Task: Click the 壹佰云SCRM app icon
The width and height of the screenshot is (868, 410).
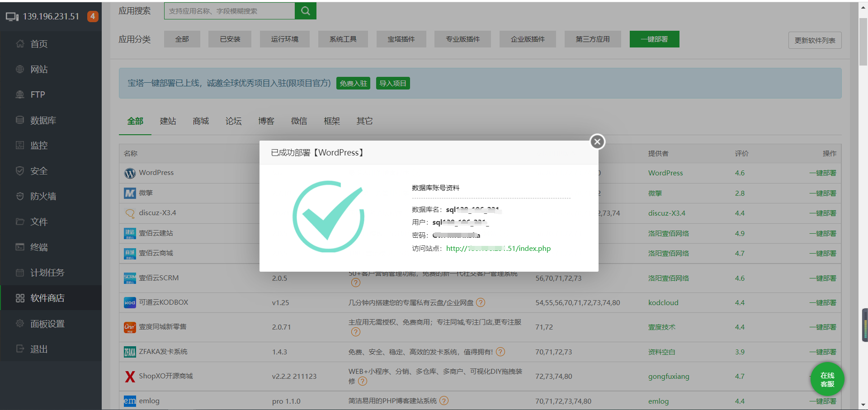Action: 130,278
